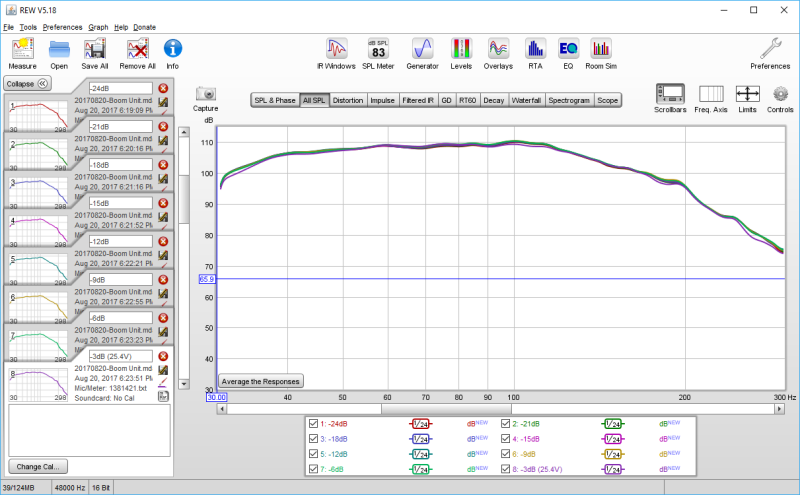The width and height of the screenshot is (800, 495).
Task: Switch to Spectrogram tab
Action: [x=569, y=101]
